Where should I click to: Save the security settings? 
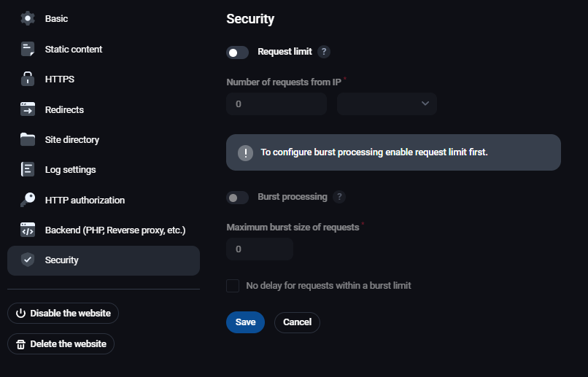pyautogui.click(x=245, y=322)
